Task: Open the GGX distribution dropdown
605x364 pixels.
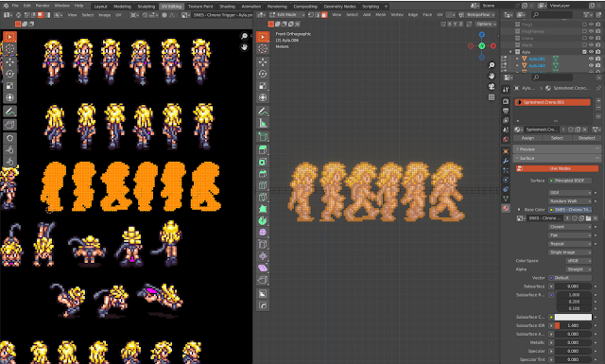Action: (x=570, y=192)
